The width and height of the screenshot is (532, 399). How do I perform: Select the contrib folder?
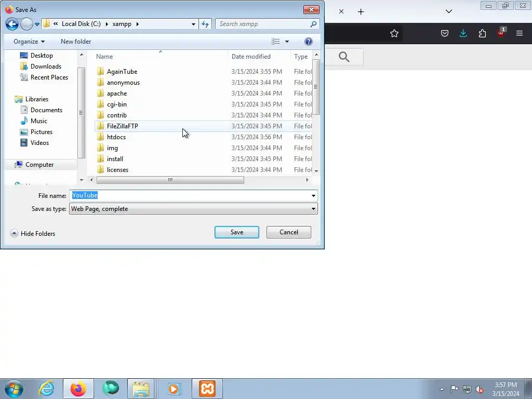click(203, 115)
